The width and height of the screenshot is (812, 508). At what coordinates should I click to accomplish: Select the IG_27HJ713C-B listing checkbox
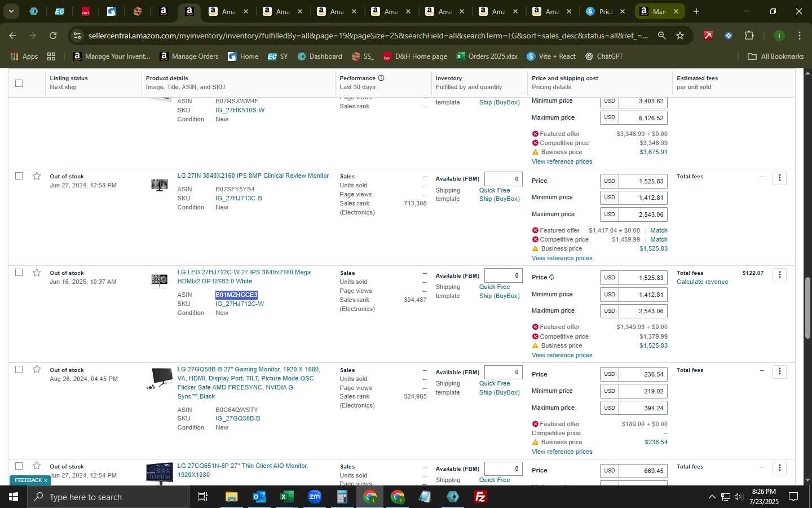tap(19, 176)
